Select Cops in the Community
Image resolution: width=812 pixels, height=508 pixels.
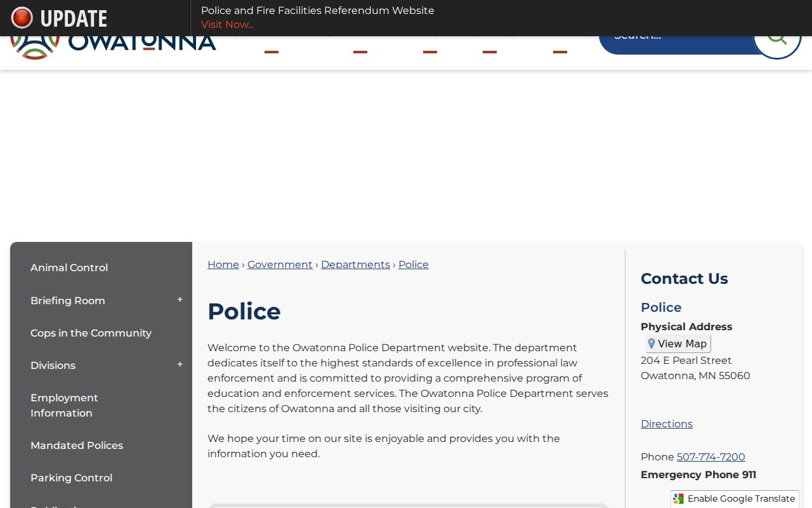[91, 333]
